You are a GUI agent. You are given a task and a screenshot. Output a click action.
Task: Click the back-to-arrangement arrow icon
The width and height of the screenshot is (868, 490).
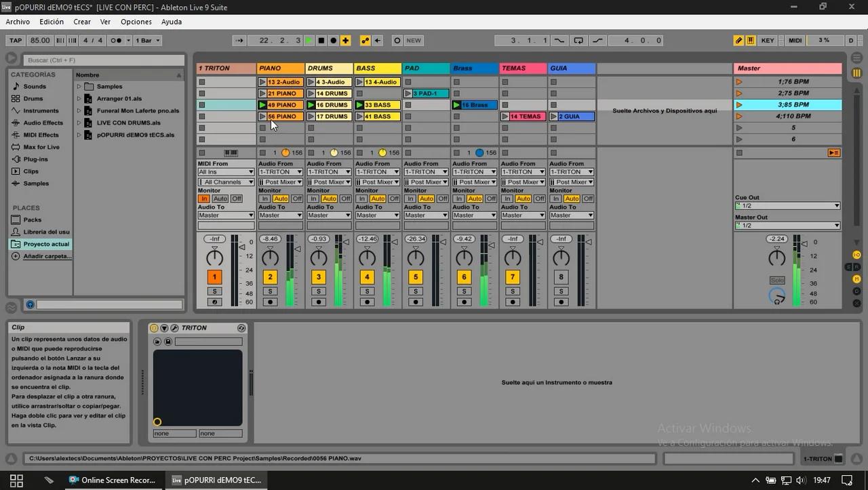[x=377, y=40]
